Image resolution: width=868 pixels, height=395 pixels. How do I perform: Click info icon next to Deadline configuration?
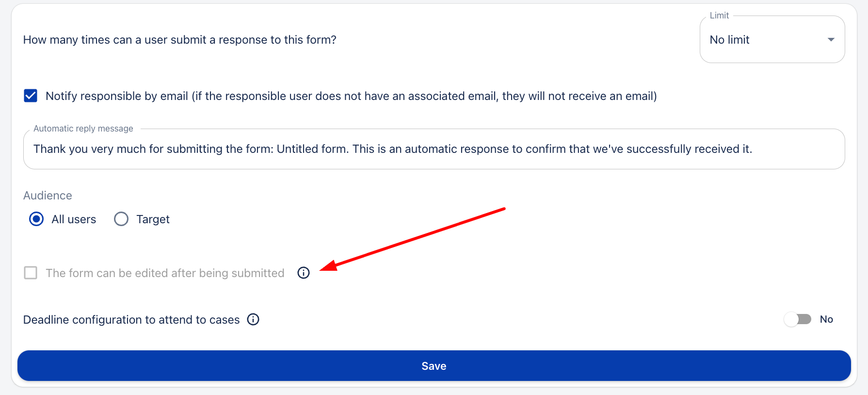tap(253, 319)
